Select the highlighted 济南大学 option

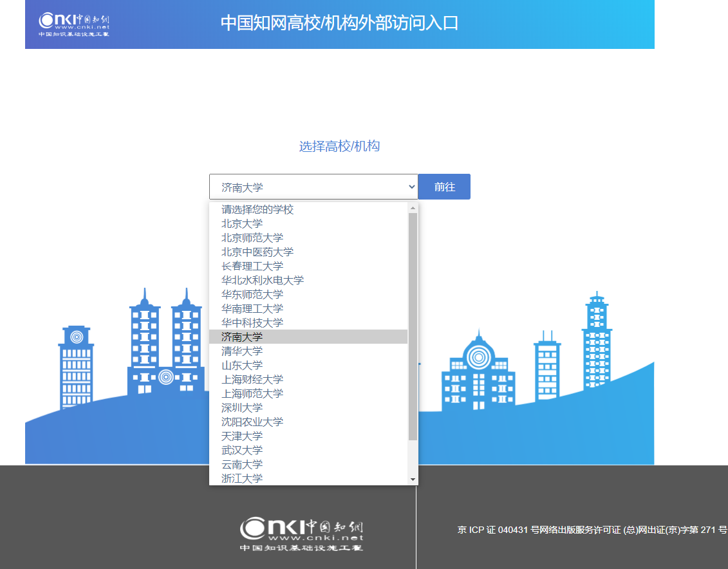pos(242,337)
